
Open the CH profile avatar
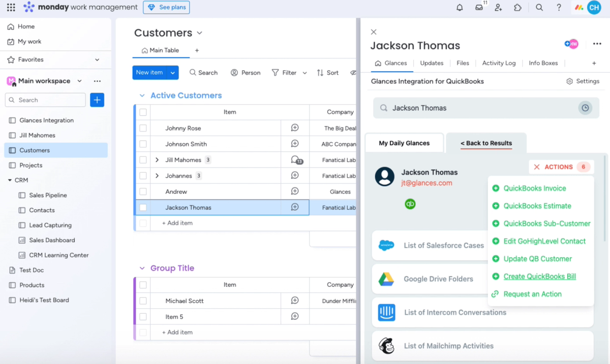tap(594, 7)
